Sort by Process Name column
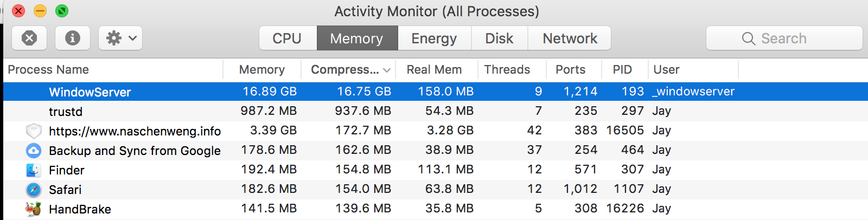Screen dimensions: 868x220 49,70
